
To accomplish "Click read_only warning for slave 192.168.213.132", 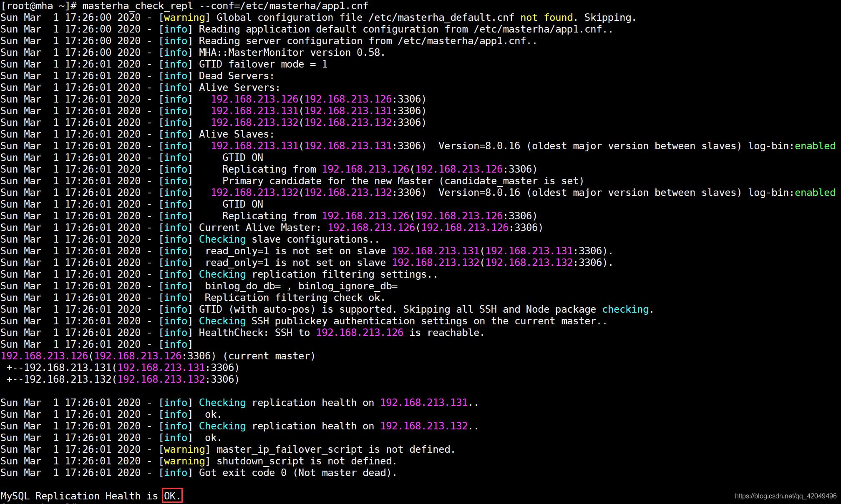I will click(x=409, y=263).
